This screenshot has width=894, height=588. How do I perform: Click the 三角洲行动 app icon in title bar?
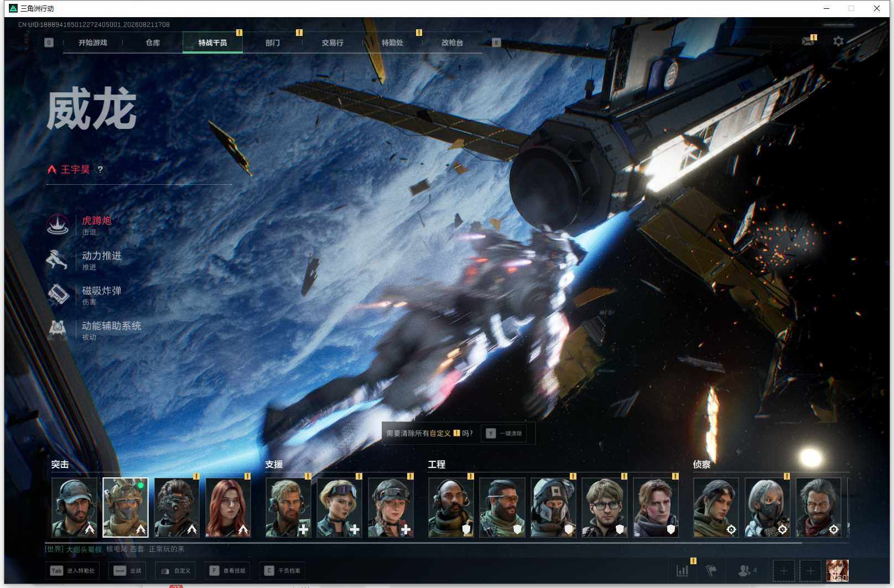(x=13, y=8)
